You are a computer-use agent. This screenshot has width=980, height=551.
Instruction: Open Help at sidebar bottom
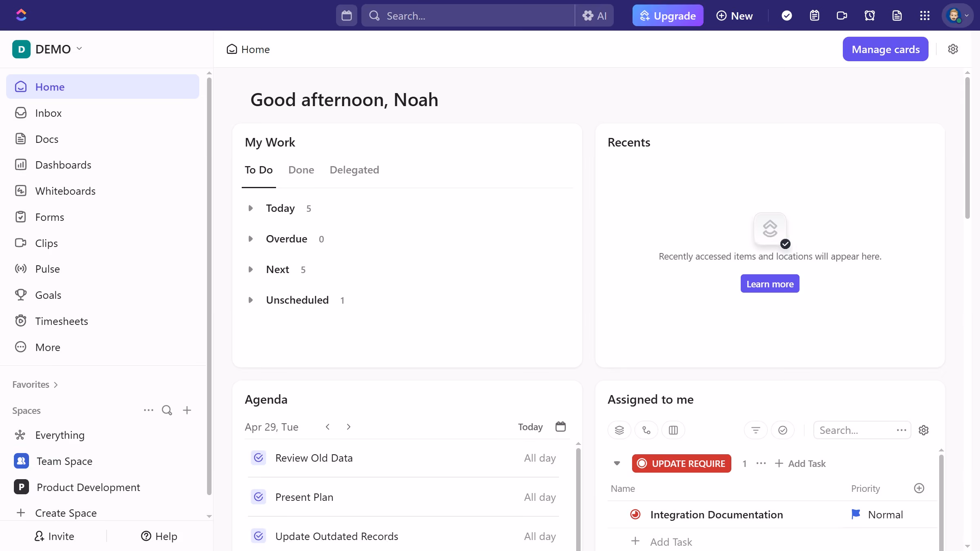(159, 536)
